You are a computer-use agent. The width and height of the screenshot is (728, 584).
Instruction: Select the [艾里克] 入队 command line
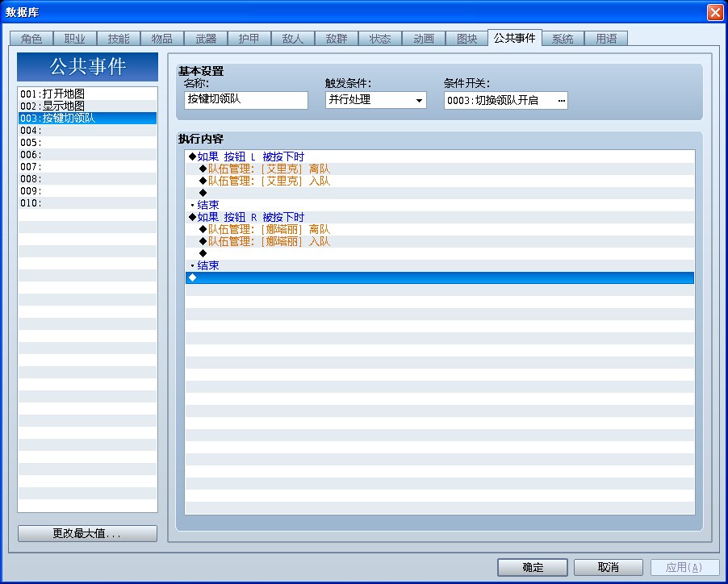pyautogui.click(x=440, y=181)
